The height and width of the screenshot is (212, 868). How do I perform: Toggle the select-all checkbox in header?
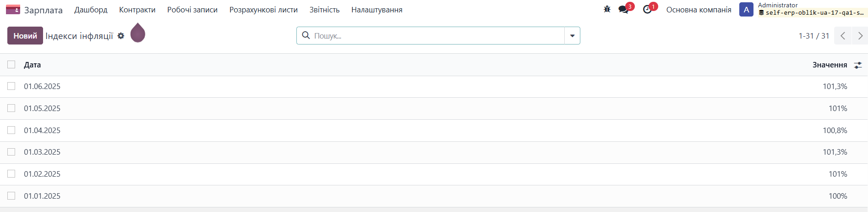click(11, 65)
